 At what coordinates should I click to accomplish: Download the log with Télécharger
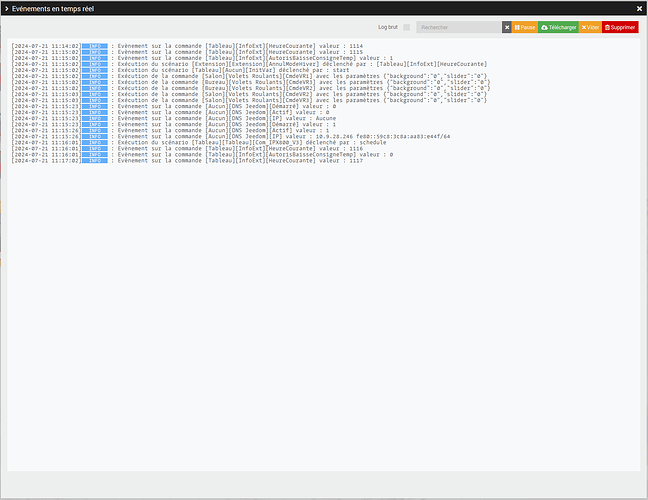[558, 27]
